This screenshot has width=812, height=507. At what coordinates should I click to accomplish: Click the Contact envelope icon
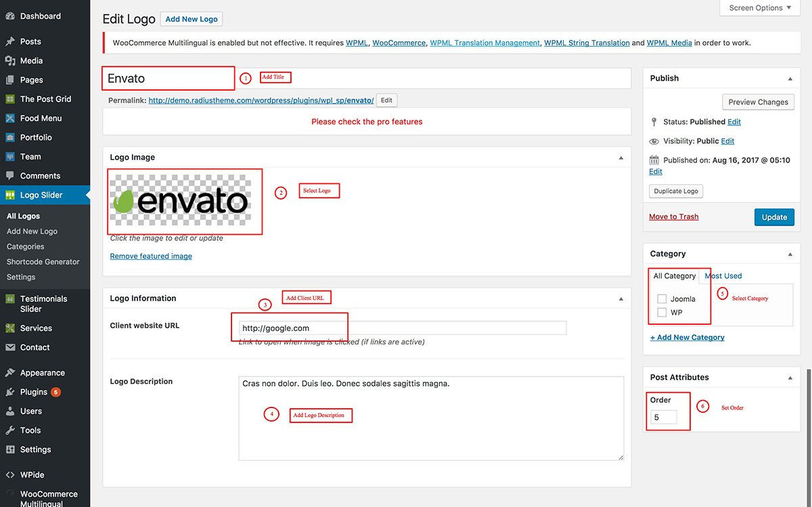coord(10,347)
